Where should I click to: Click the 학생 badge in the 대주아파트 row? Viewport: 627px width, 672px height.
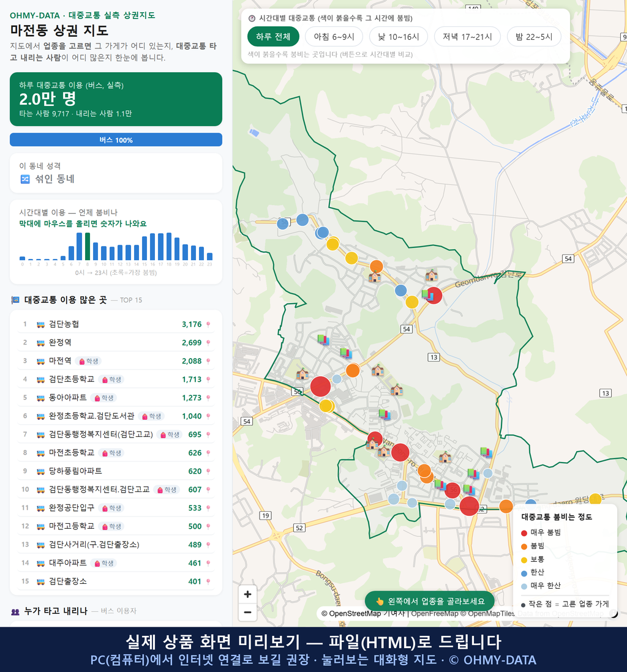point(103,563)
